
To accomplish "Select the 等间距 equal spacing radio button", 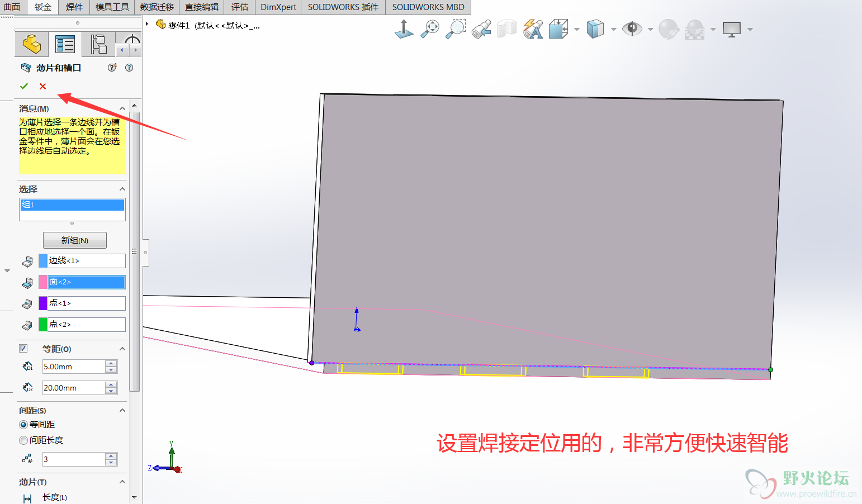I will [x=23, y=425].
